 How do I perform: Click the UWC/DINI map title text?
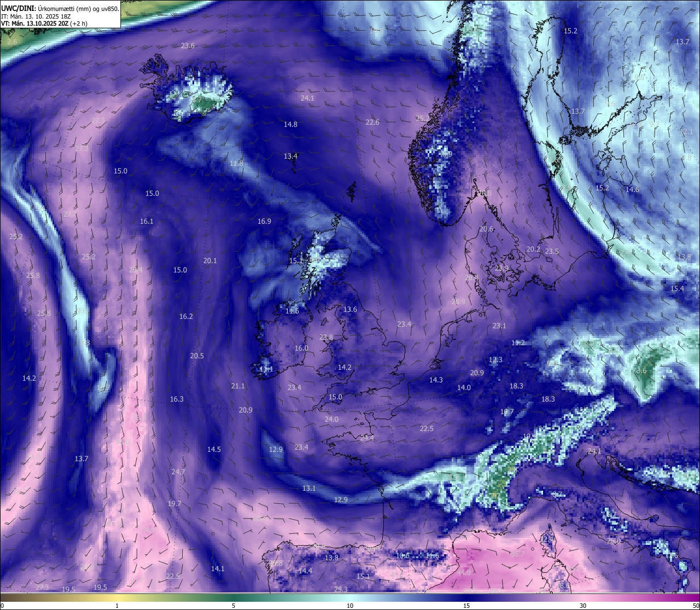(60, 8)
